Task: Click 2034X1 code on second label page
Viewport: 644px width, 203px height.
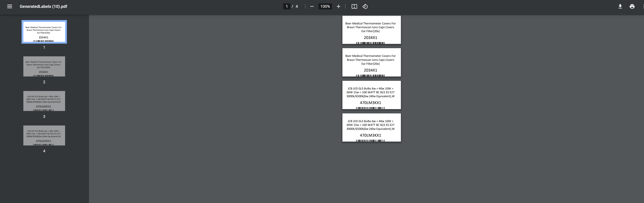Action: pos(370,70)
